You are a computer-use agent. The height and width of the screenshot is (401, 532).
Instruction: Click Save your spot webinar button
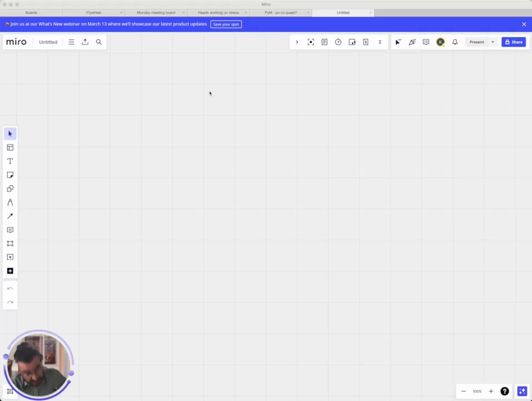pyautogui.click(x=226, y=24)
